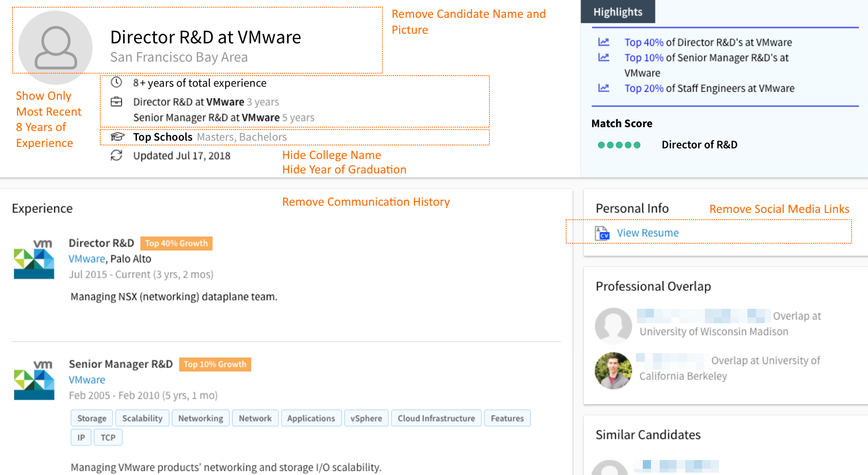Click the Updated Jul 17, 2018 text
Screen dimensions: 868x475
[x=182, y=156]
